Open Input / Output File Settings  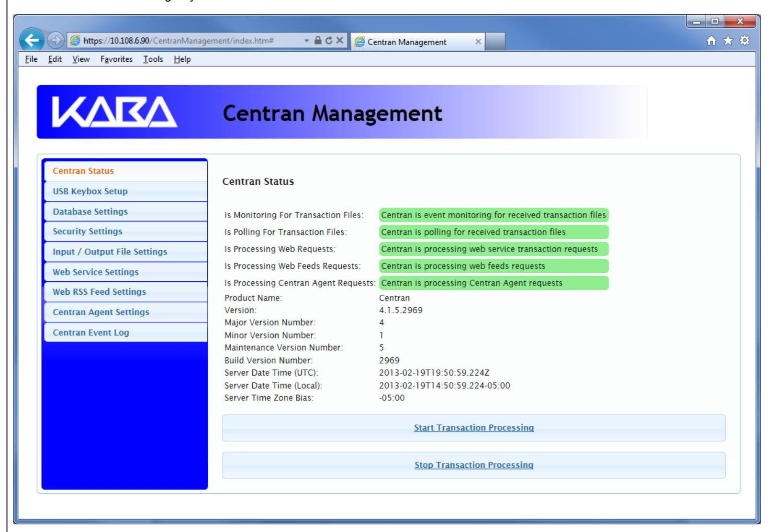(126, 252)
